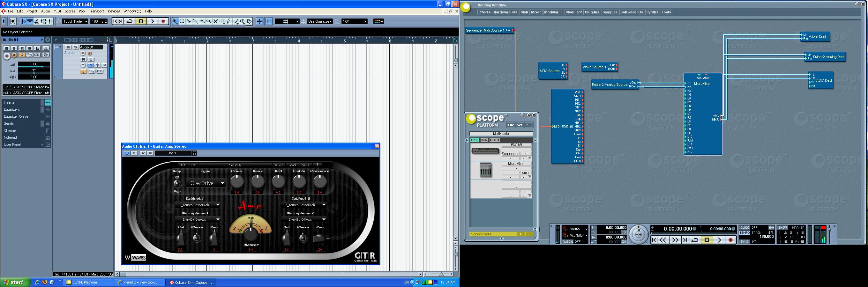Open the Amp Type OverDrive dropdown
This screenshot has width=868, height=287.
coord(206,183)
